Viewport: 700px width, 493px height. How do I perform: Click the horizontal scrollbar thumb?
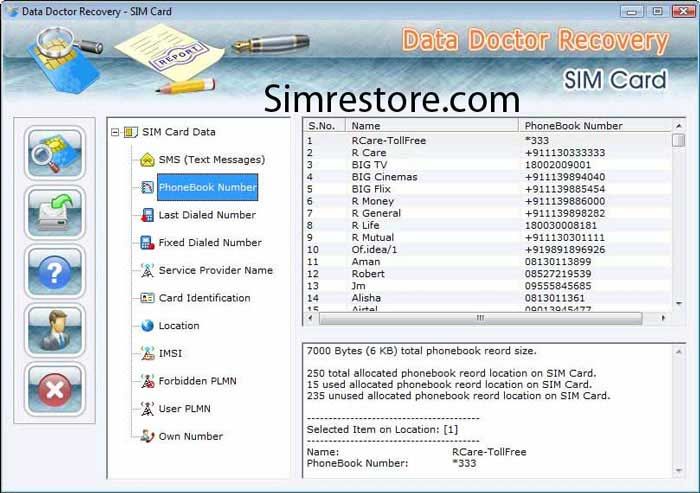(x=480, y=318)
